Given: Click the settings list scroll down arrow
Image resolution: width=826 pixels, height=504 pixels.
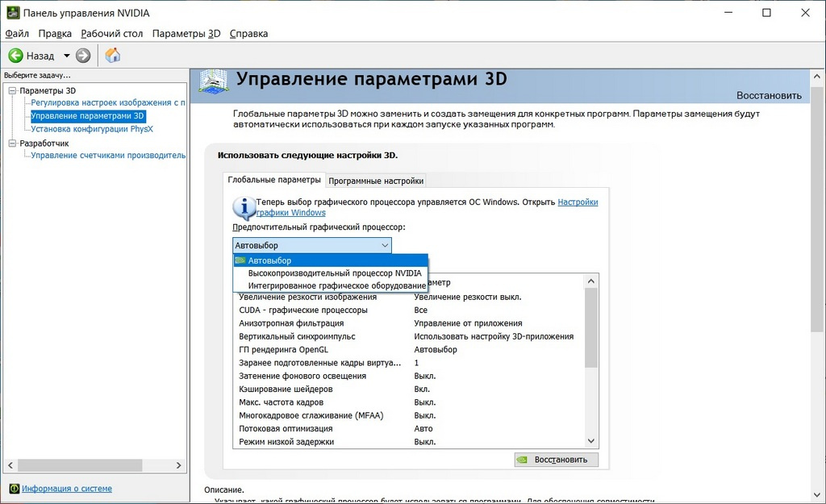Looking at the screenshot, I should (591, 441).
